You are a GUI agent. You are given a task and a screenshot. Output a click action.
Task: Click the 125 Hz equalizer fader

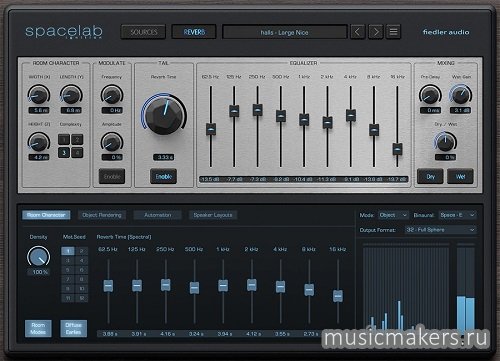coord(234,111)
